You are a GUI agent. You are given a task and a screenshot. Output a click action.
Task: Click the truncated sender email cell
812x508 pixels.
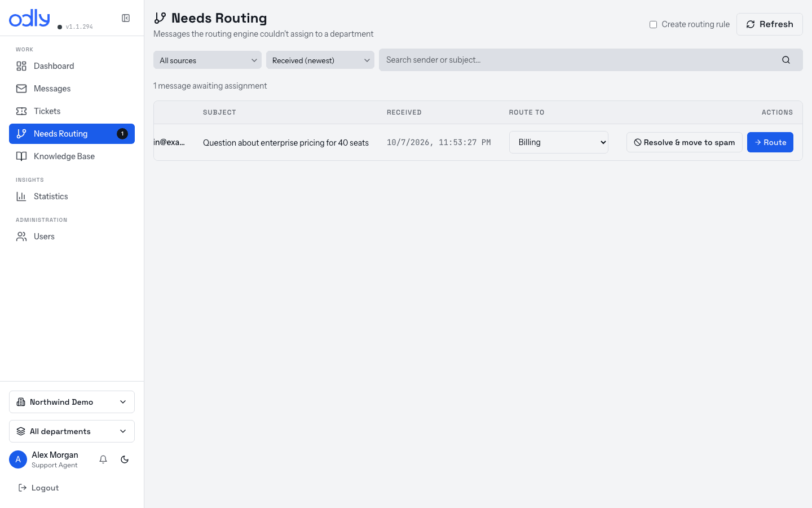tap(169, 142)
